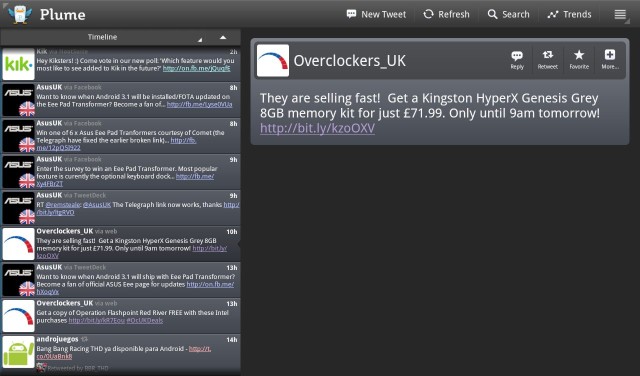Click the @AsusUK mention in retweet
The image size is (640, 376).
[97, 205]
